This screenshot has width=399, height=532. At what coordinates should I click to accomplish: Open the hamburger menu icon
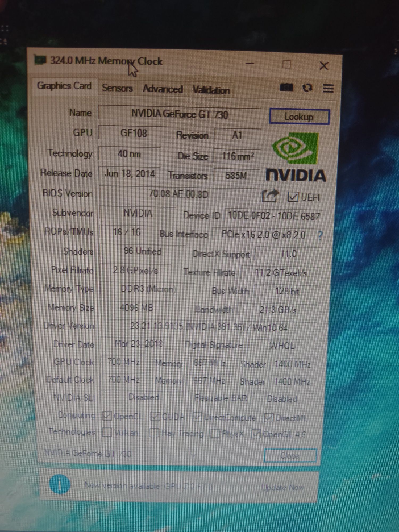tap(328, 89)
